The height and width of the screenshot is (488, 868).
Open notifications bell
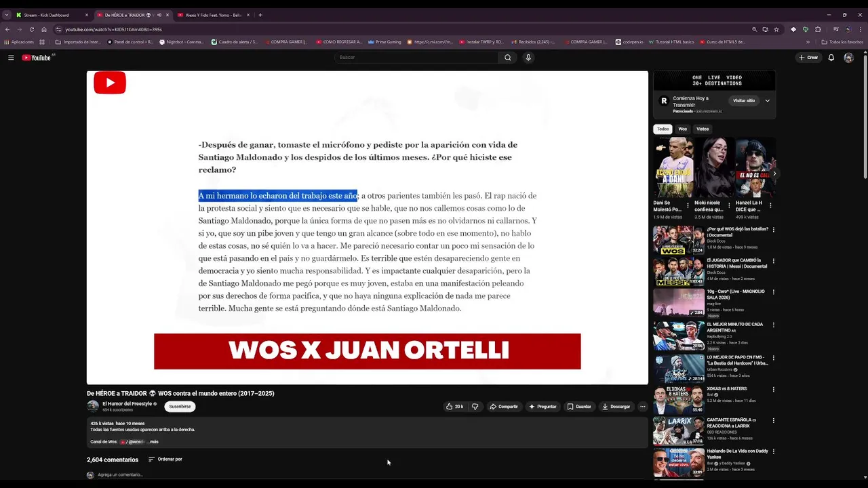[831, 58]
